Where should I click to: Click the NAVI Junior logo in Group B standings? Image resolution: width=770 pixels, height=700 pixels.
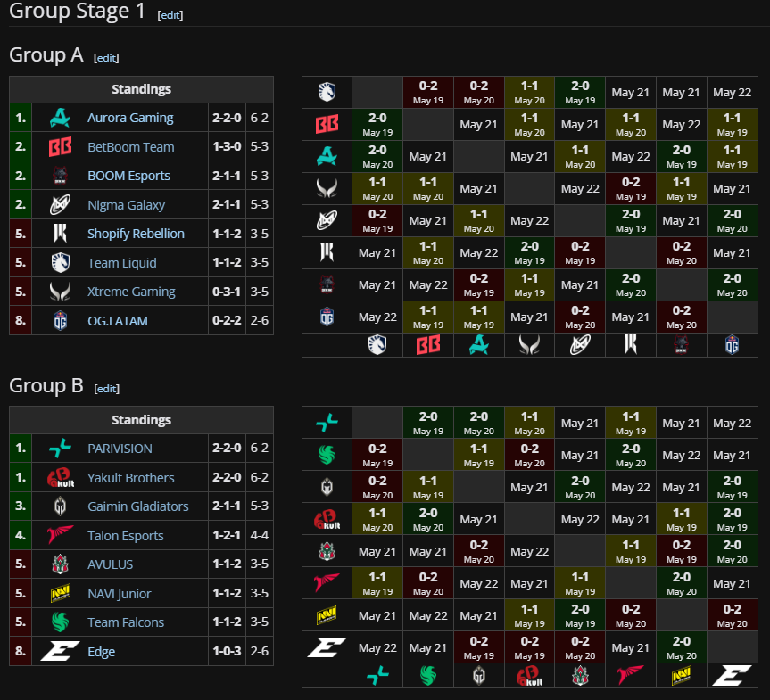[x=61, y=593]
